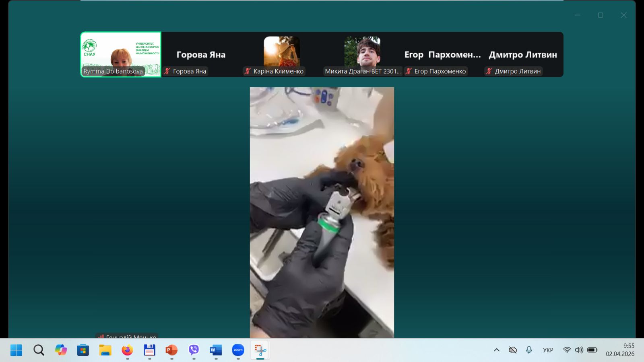Image resolution: width=644 pixels, height=362 pixels.
Task: Click the muted mic icon beside Дмитро Литвин
Action: click(489, 71)
